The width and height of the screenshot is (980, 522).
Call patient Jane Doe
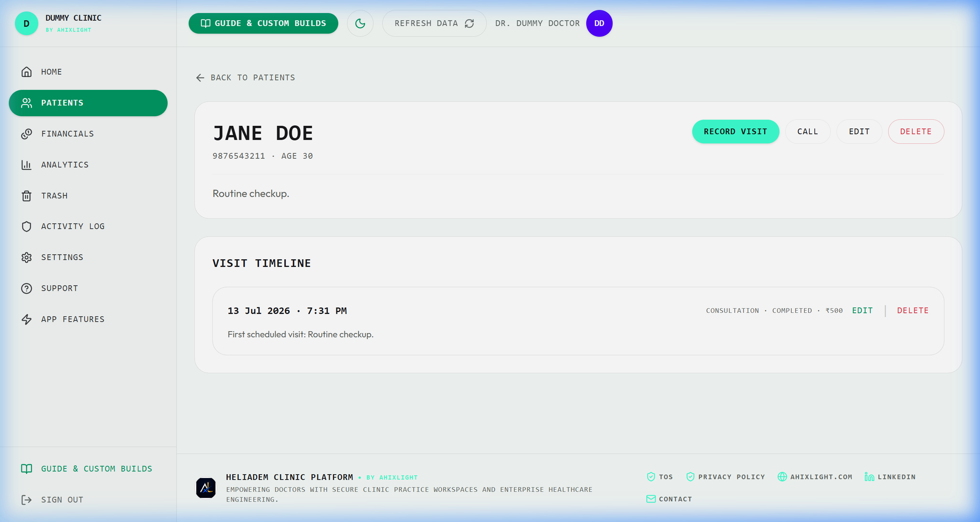click(x=808, y=132)
